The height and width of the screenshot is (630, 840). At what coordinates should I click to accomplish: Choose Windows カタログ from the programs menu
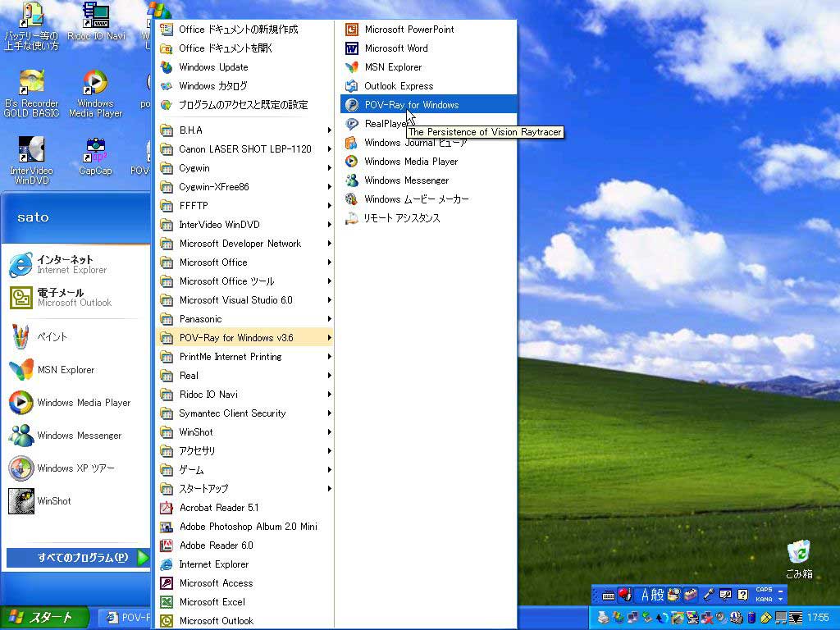(245, 85)
